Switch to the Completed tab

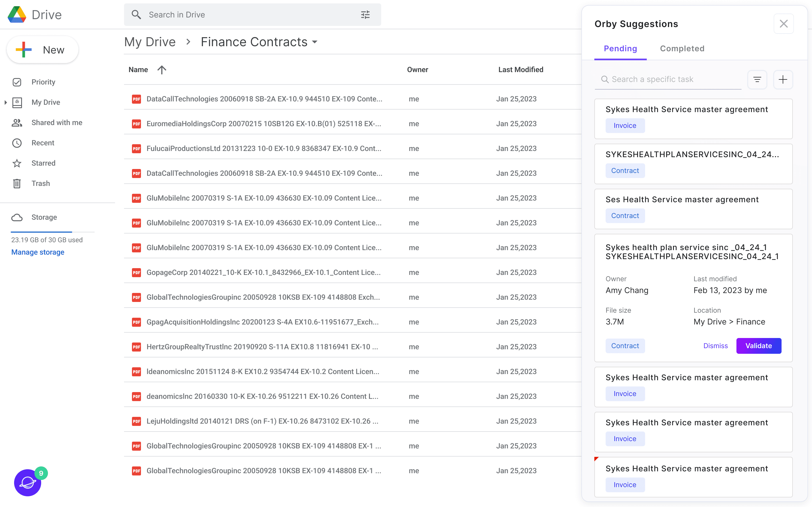tap(682, 49)
